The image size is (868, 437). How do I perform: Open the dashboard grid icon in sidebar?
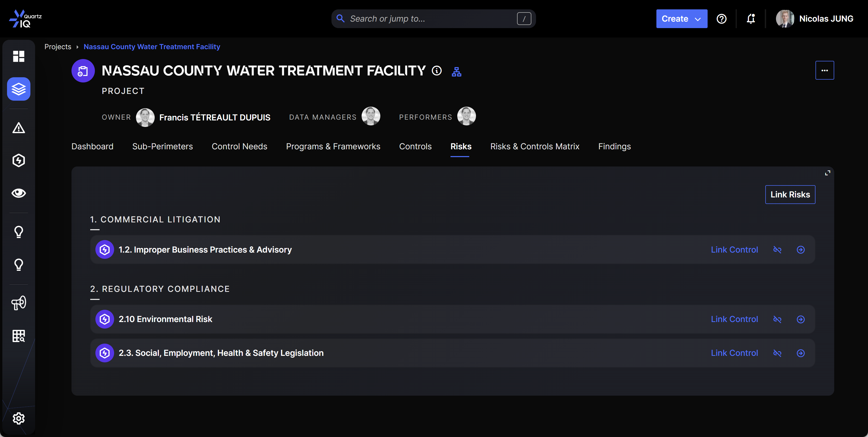click(18, 56)
